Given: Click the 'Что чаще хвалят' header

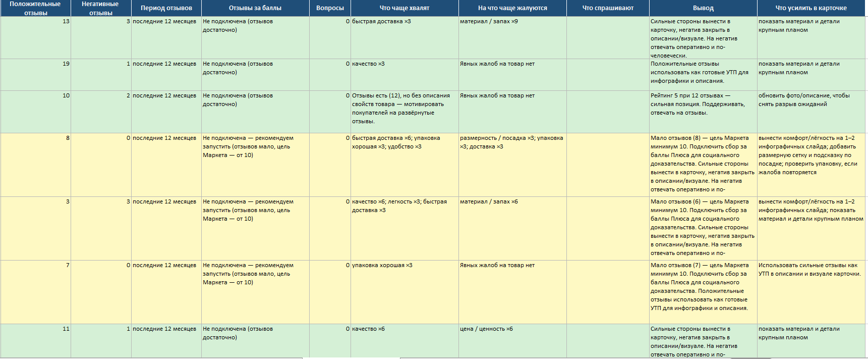Looking at the screenshot, I should pos(404,8).
